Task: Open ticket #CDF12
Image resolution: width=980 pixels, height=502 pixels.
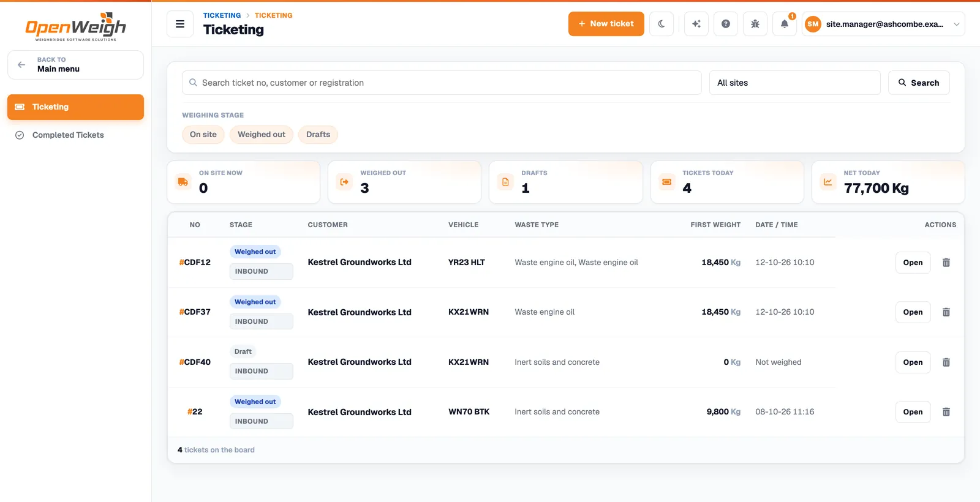Action: click(x=913, y=263)
